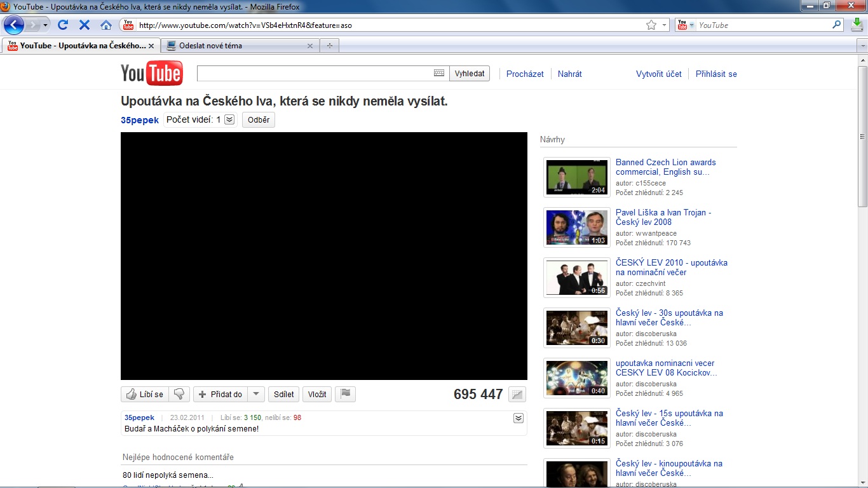The image size is (868, 488).
Task: Open thumbnail for Český lev - 30s upoutávka
Action: (x=577, y=328)
